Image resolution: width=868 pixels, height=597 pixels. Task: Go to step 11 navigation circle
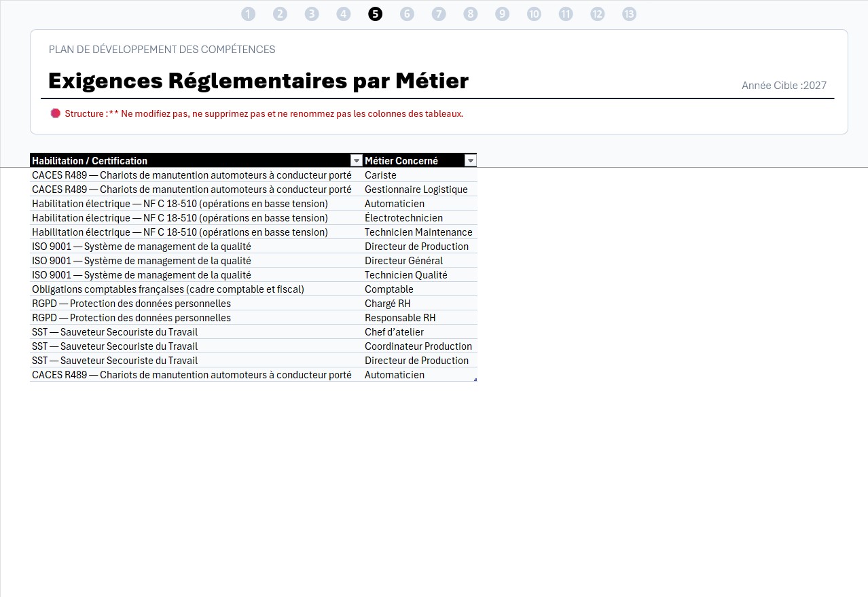coord(566,14)
